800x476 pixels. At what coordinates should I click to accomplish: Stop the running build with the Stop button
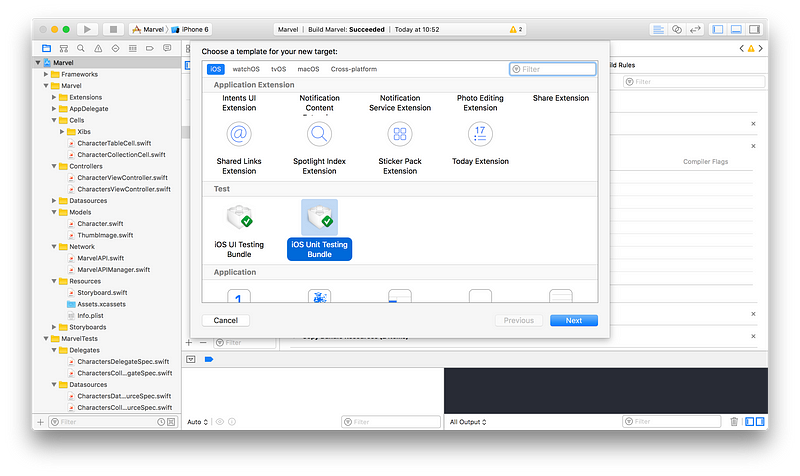pos(113,30)
